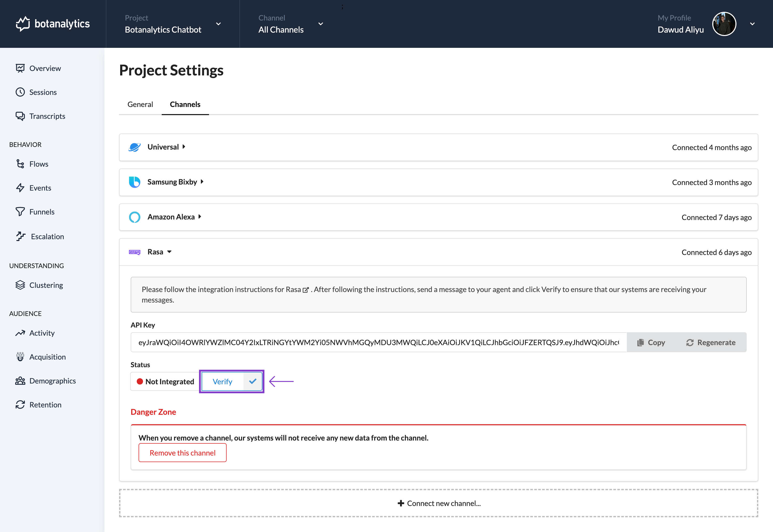This screenshot has height=532, width=773.
Task: Click the Retention refresh arrows icon
Action: 20,405
